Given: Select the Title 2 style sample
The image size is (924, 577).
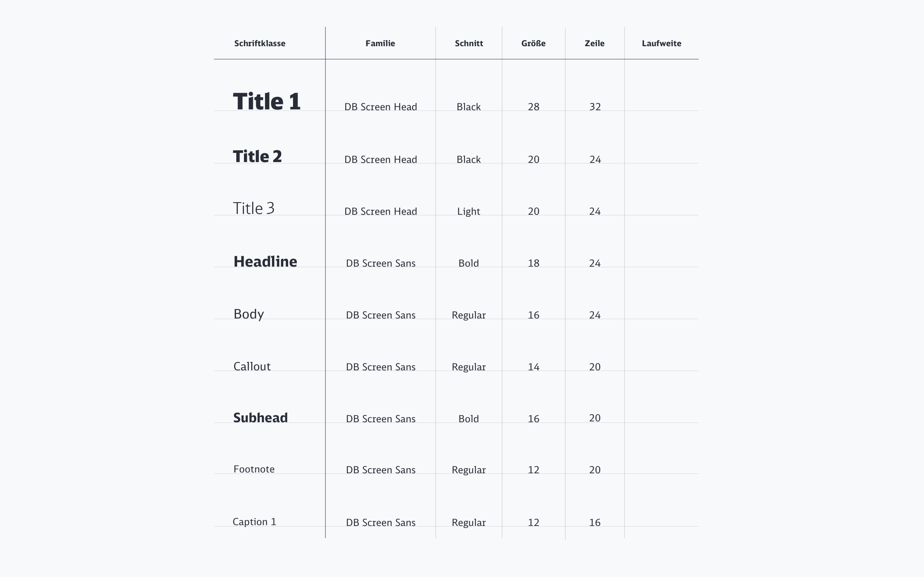Looking at the screenshot, I should pos(257,156).
